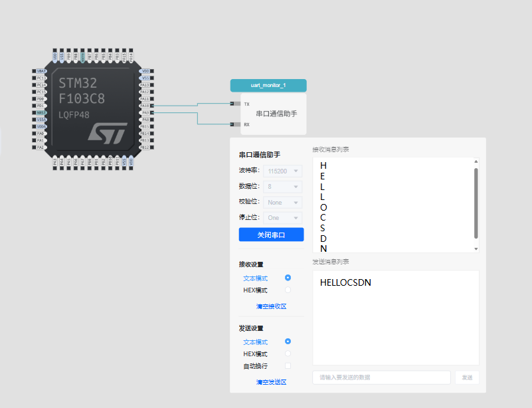This screenshot has height=408, width=532.
Task: Select the PB14 pin
Action: [x=147, y=134]
